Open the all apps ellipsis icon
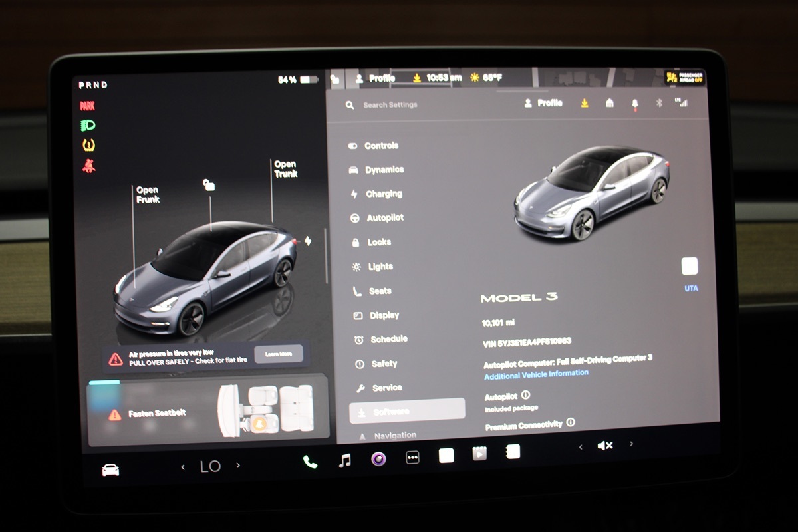Image resolution: width=798 pixels, height=532 pixels. (x=412, y=458)
